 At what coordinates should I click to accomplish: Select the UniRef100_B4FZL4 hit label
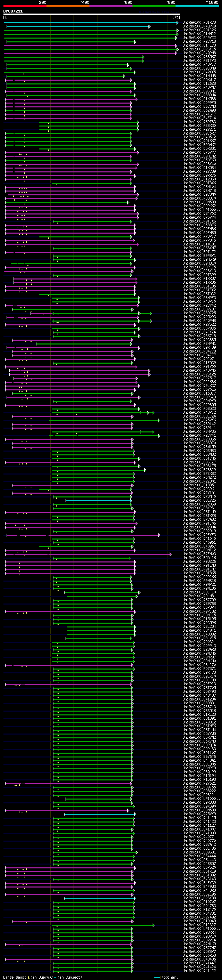point(199,118)
